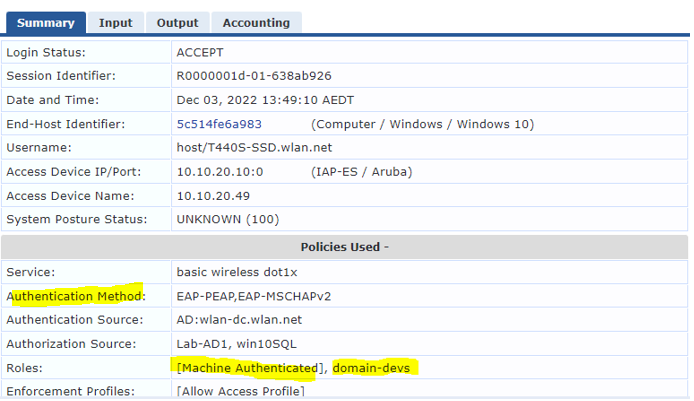Open the Input tab
Viewport: 694px width, 401px height.
tap(115, 22)
